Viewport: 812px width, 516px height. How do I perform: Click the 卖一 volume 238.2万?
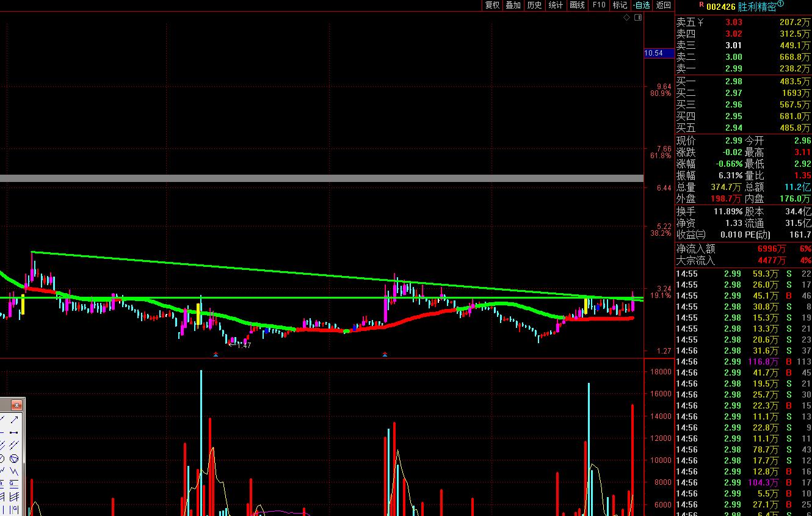click(795, 69)
